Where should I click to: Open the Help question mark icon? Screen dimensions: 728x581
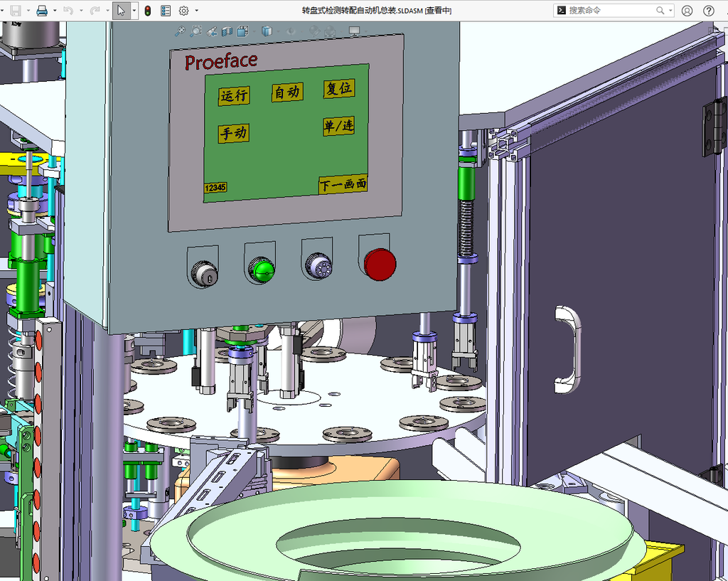[709, 11]
